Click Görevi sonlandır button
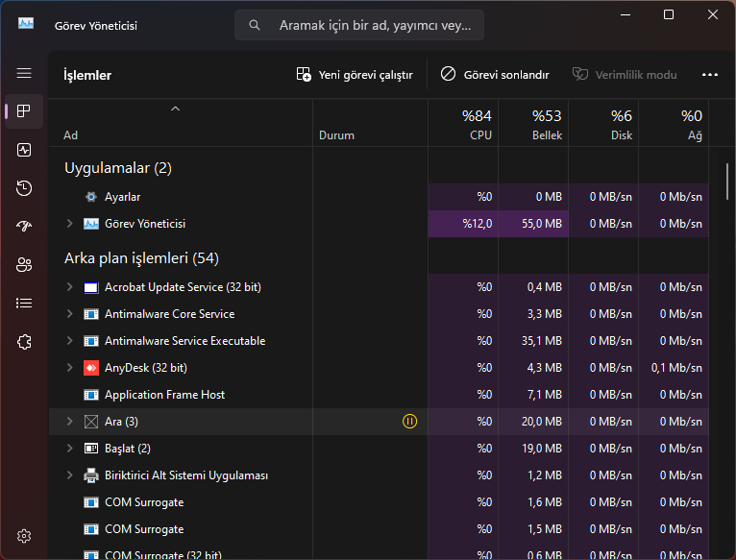Screen dimensions: 736x560 [x=495, y=75]
